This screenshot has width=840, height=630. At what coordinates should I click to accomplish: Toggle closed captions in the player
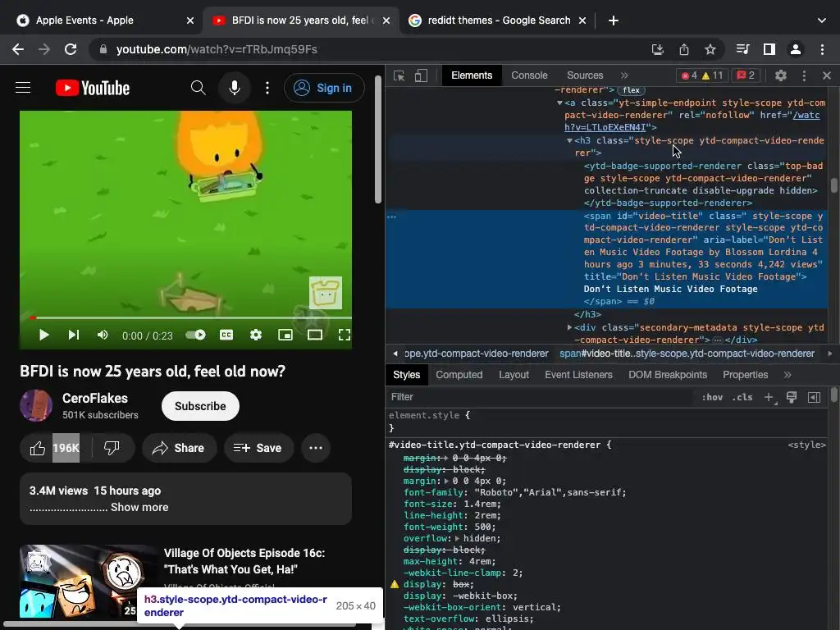click(226, 335)
